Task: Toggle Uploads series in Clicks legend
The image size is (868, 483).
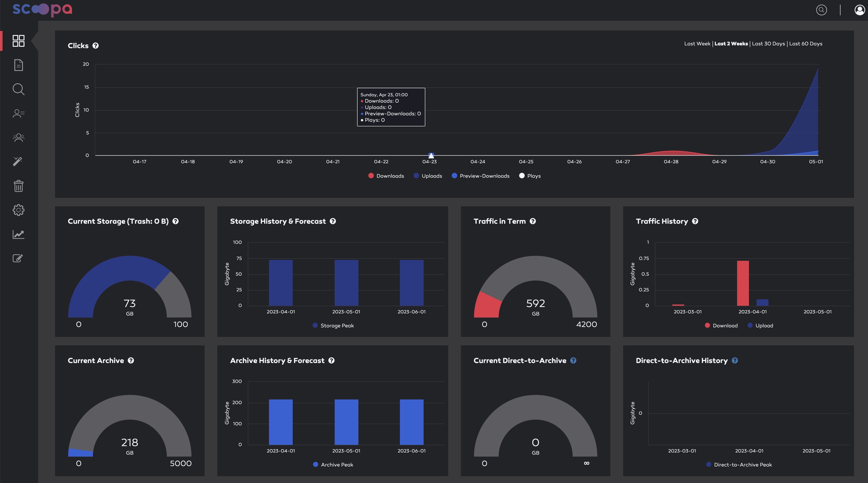Action: coord(428,176)
